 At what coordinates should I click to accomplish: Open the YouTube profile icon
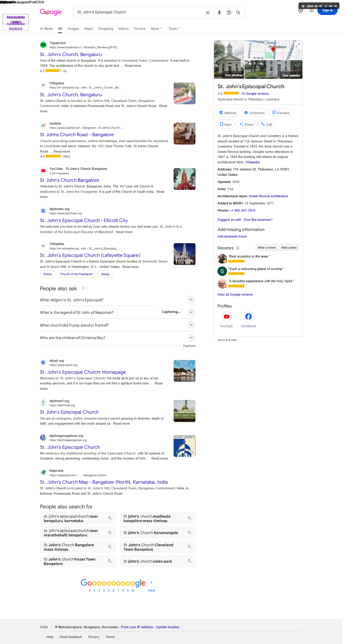click(226, 316)
